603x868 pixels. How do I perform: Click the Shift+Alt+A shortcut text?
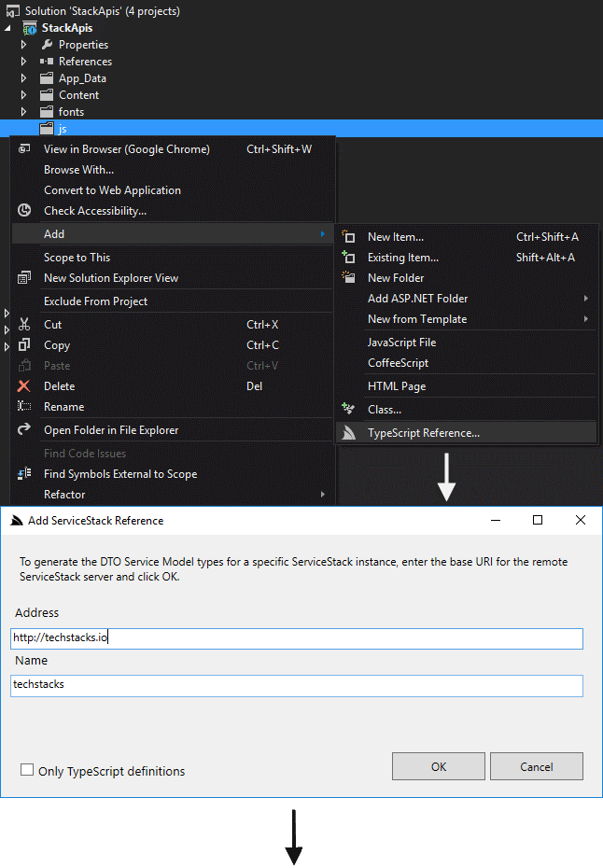pos(545,258)
